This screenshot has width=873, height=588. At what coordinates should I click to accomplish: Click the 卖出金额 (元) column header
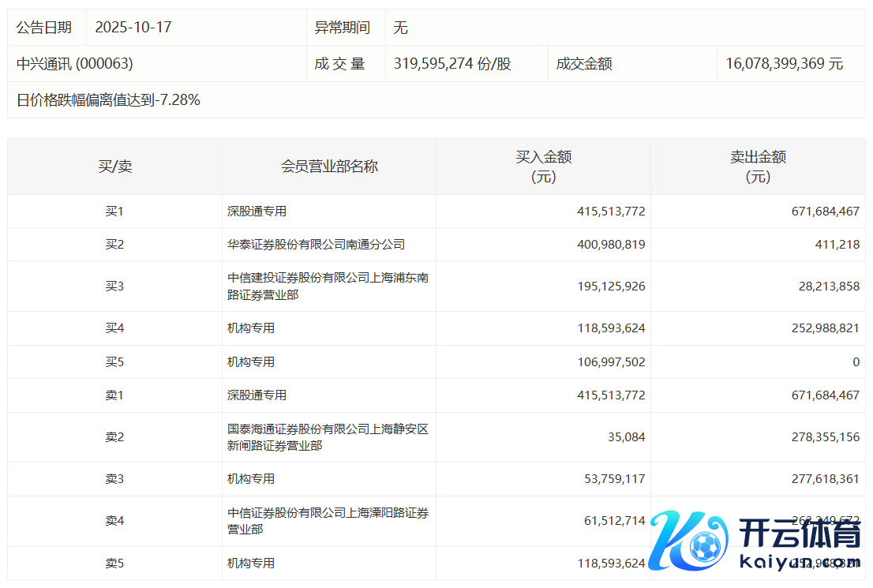pyautogui.click(x=758, y=167)
